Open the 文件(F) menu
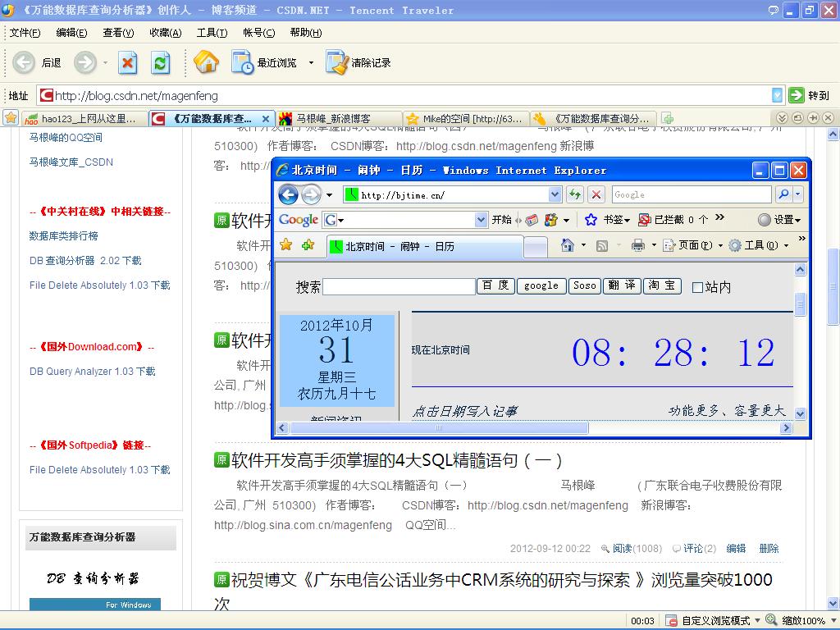The height and width of the screenshot is (630, 840). tap(25, 33)
